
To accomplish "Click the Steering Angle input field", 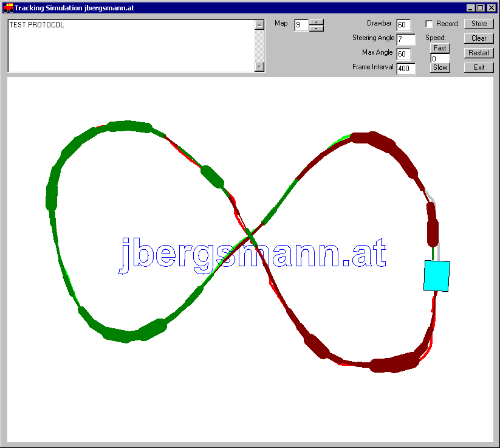I will click(406, 40).
